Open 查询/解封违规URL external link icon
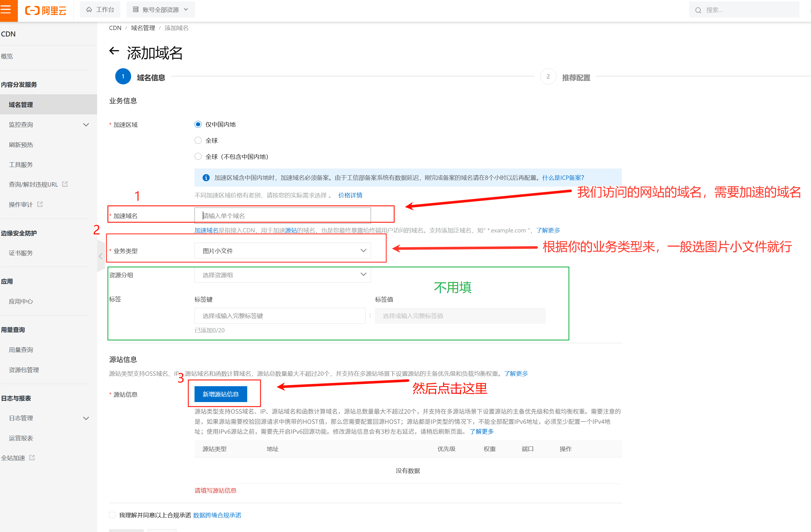811x532 pixels. tap(65, 184)
